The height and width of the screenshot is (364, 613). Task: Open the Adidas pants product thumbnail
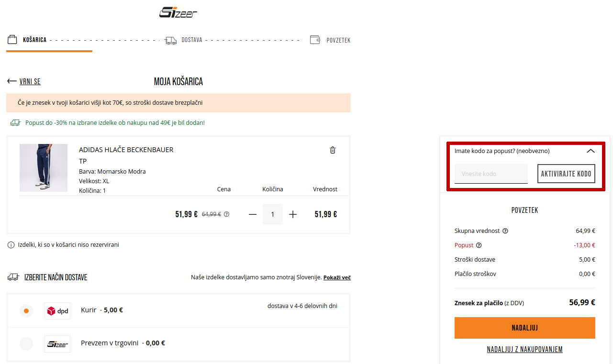pyautogui.click(x=44, y=168)
